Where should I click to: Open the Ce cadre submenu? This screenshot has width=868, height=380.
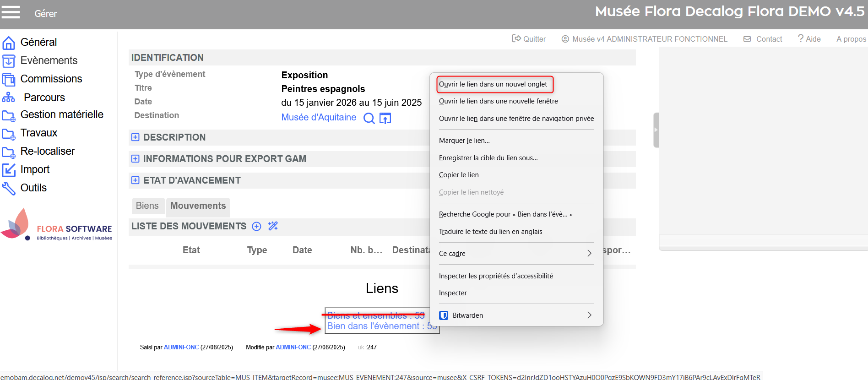point(516,254)
